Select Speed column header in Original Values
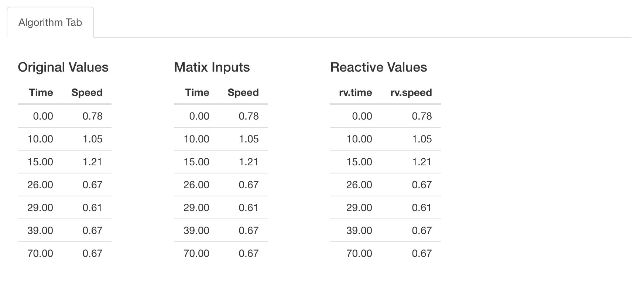 (87, 92)
